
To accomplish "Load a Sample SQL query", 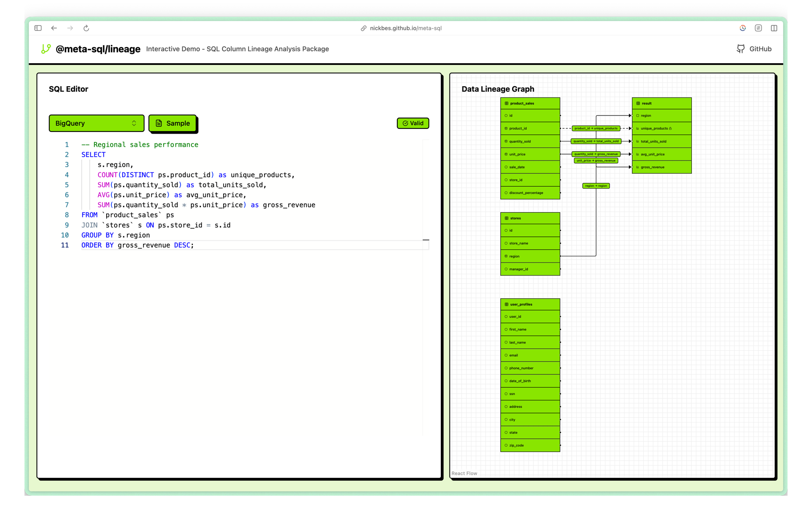I will tap(172, 123).
